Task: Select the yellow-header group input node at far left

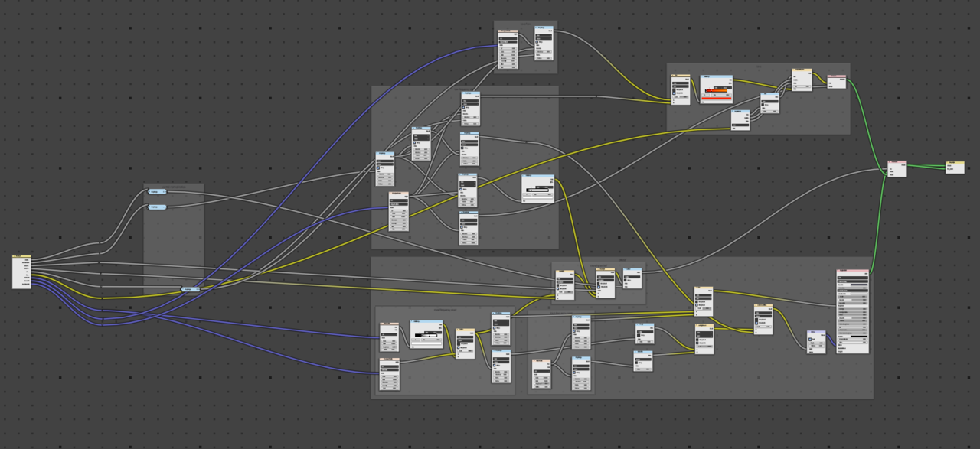Action: pos(21,272)
